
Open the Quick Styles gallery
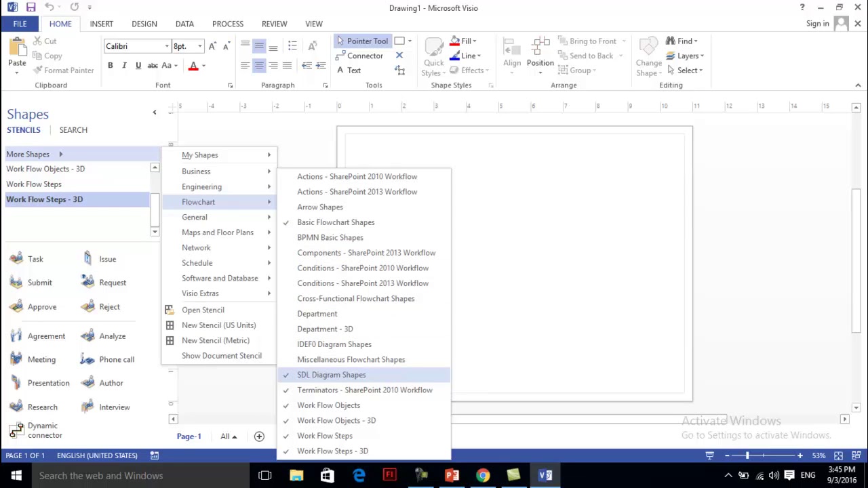tap(433, 56)
